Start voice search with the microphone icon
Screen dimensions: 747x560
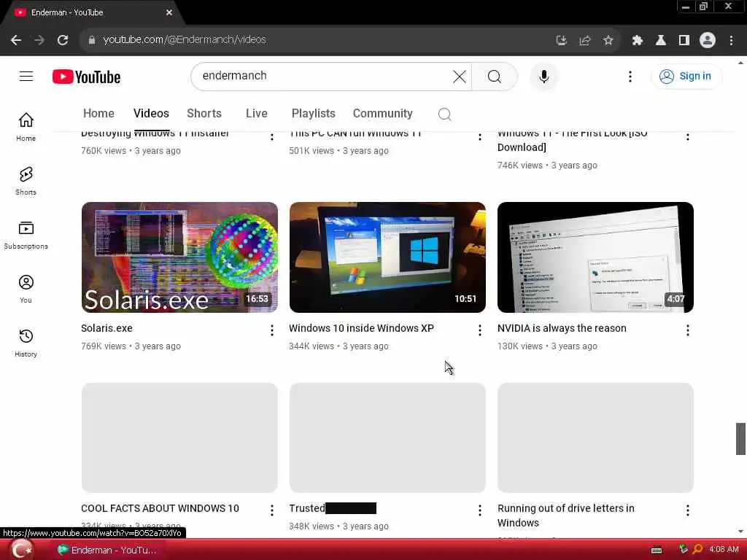(x=543, y=76)
